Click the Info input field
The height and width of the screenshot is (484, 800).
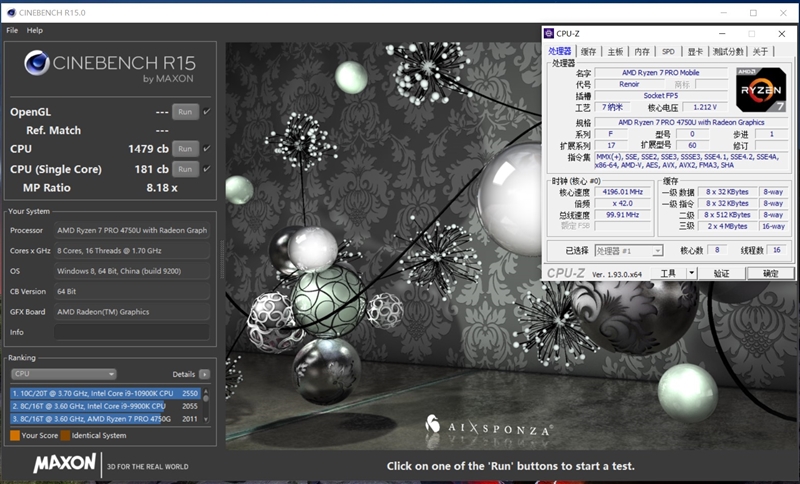(x=132, y=332)
